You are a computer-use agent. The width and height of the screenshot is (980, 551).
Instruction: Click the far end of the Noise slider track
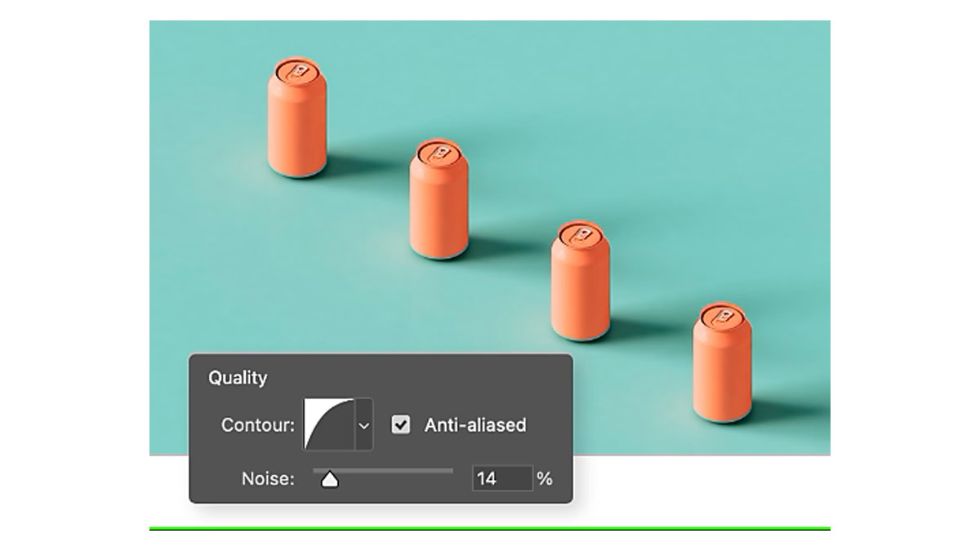click(450, 471)
